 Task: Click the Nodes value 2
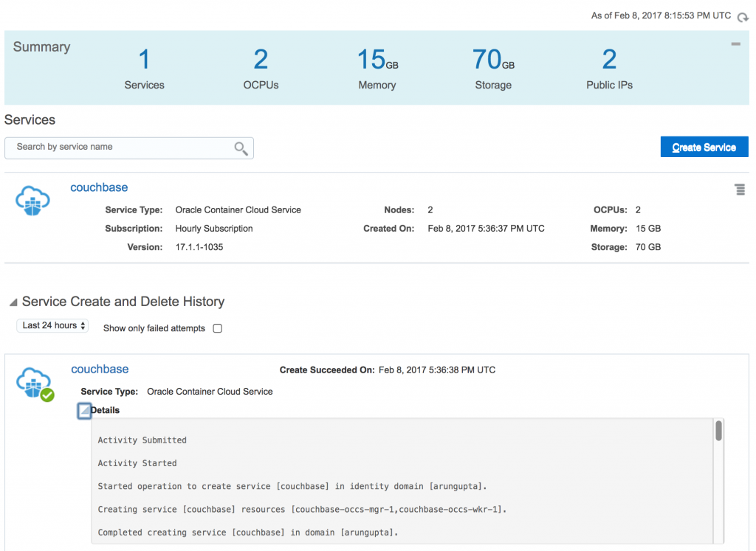(430, 210)
